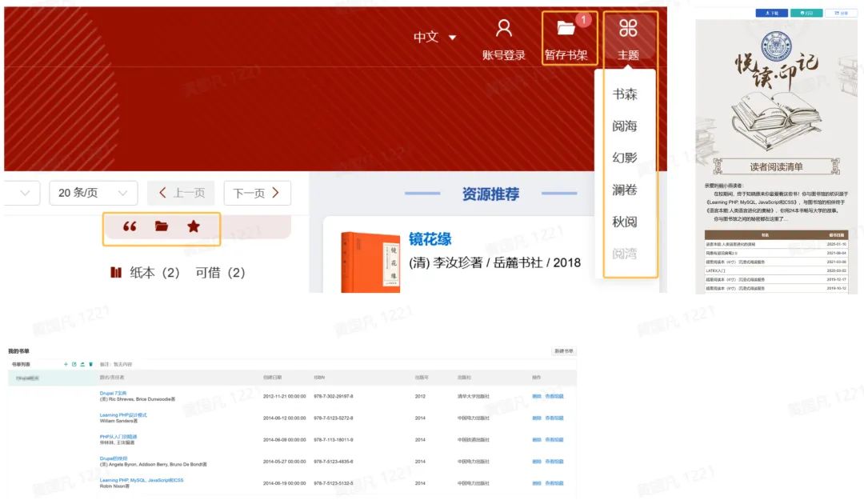Screen dimensions: 864x504
Task: Select the 书森 theme option
Action: pyautogui.click(x=625, y=94)
